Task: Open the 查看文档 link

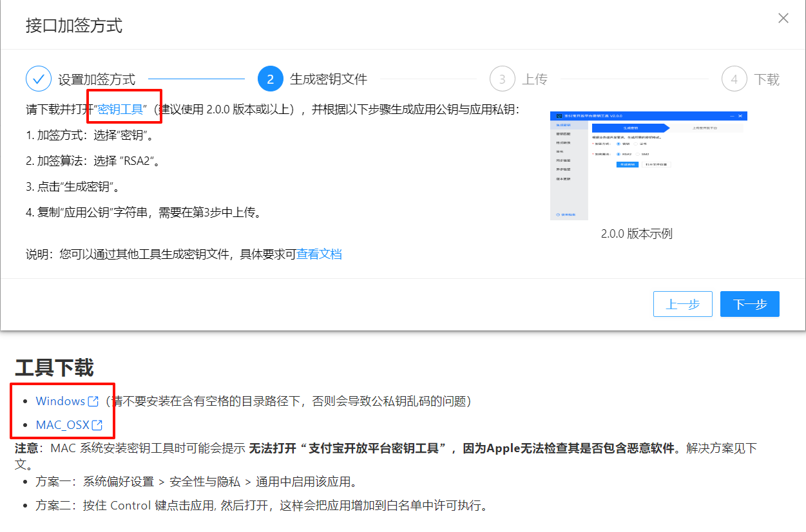Action: pos(320,254)
